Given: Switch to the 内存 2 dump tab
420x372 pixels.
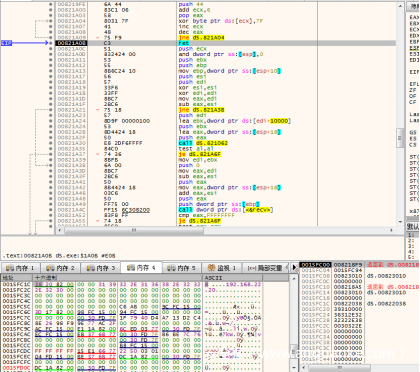Looking at the screenshot, I should tap(60, 268).
